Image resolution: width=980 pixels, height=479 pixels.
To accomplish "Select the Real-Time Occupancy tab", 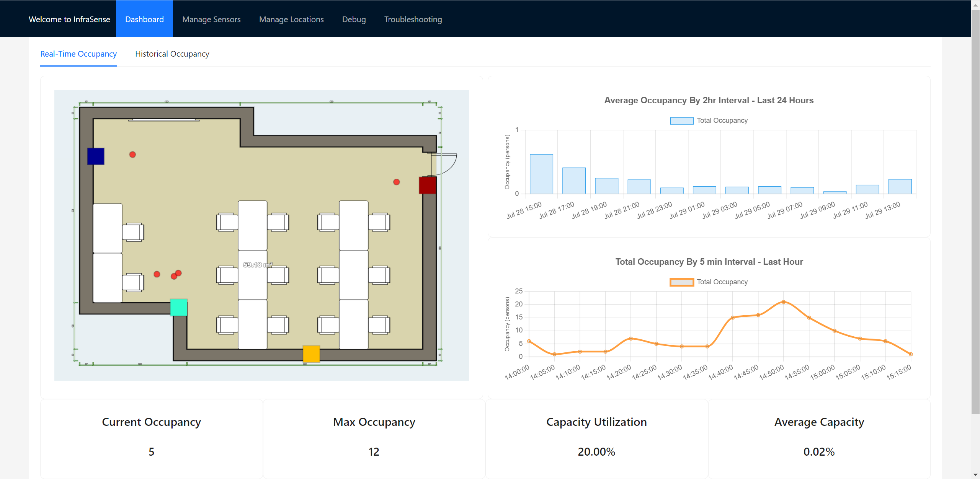I will pos(78,54).
